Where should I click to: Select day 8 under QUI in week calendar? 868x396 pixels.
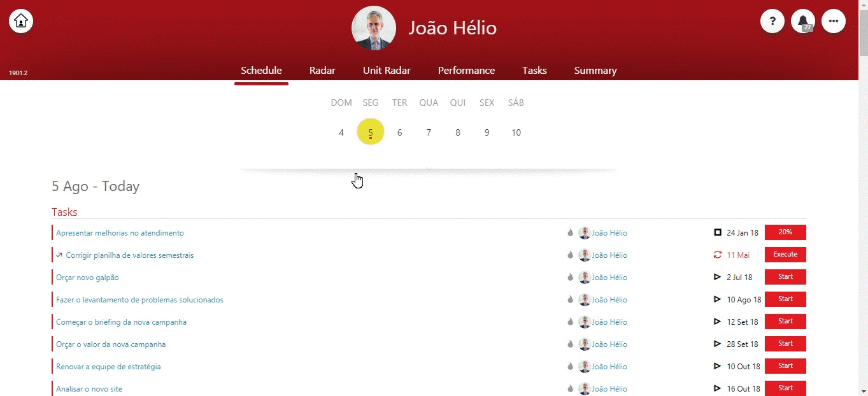458,132
